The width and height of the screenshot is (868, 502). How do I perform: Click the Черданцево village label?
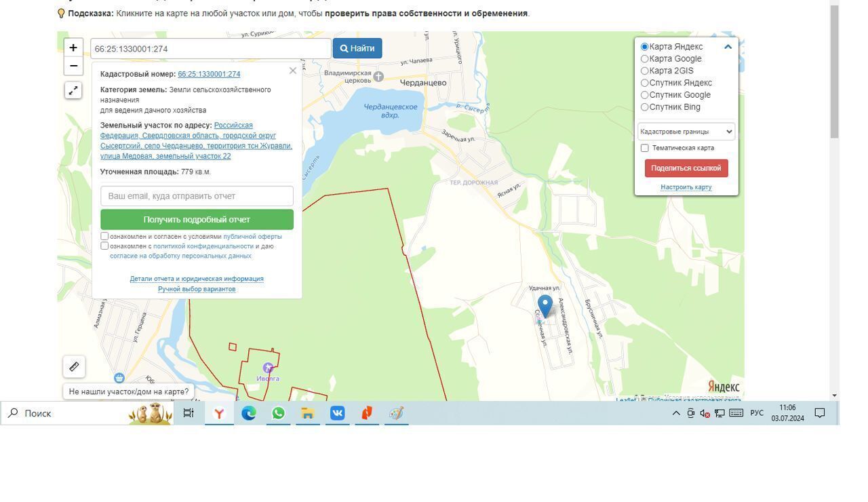423,83
